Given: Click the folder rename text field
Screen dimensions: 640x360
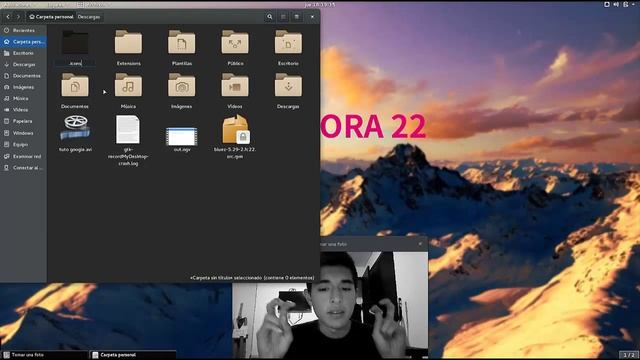Looking at the screenshot, I should click(76, 63).
